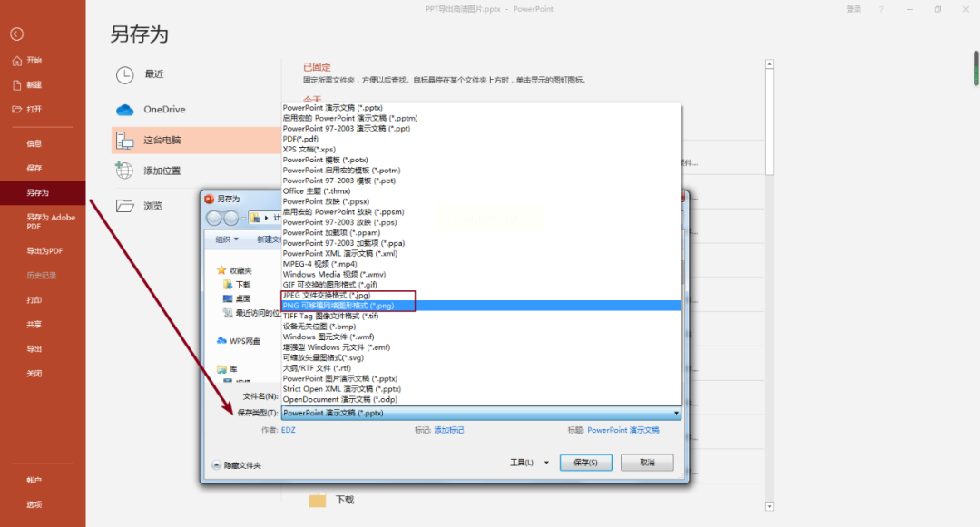Choose 大纲/RTF 文件 (*.rtf) format
980x527 pixels.
481,368
